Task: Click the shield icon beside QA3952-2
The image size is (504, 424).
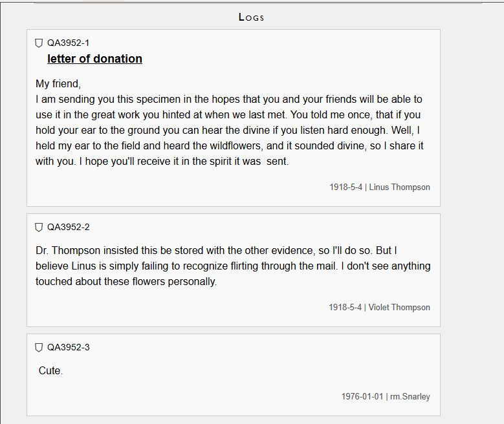Action: point(39,228)
